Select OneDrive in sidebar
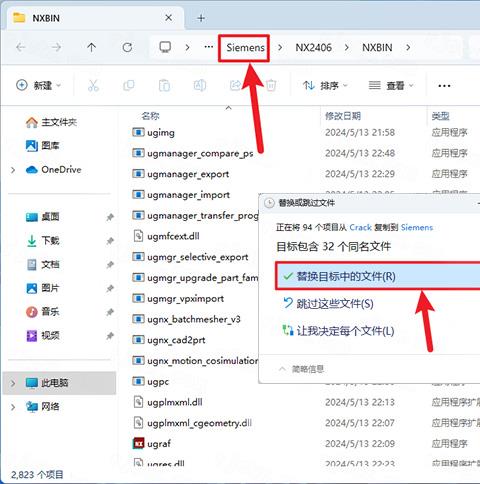This screenshot has height=484, width=480. (x=54, y=170)
